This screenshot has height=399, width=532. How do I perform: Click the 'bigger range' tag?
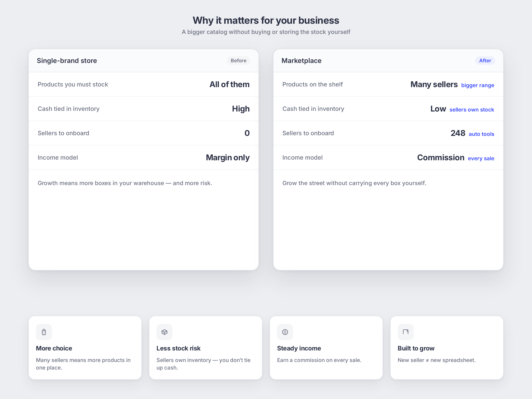(x=478, y=85)
